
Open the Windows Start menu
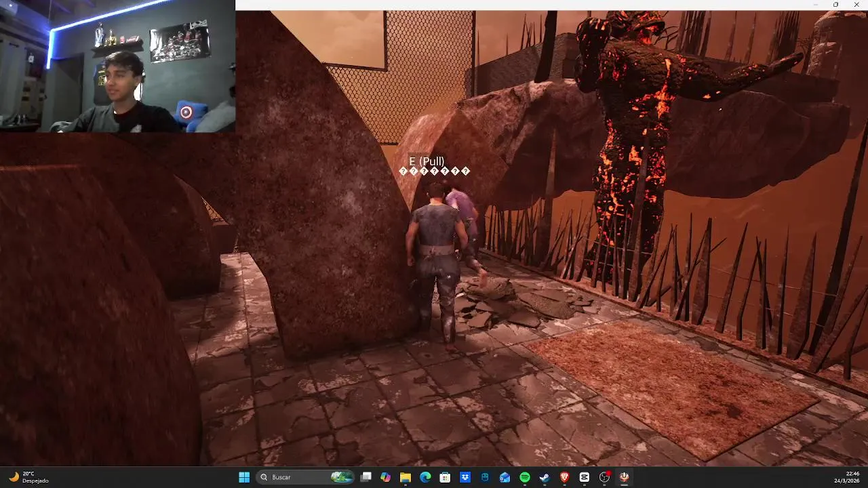pos(244,477)
